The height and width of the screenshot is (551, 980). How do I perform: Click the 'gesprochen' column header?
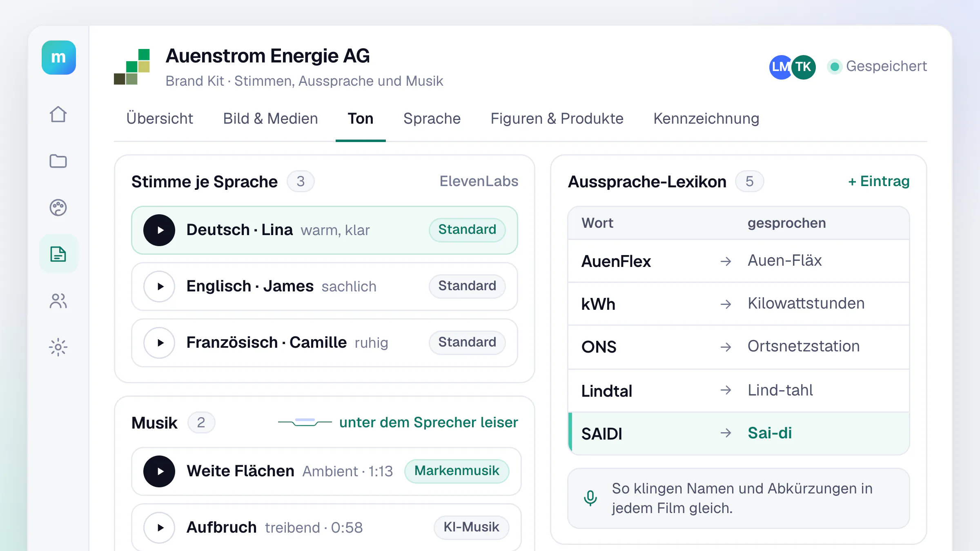tap(787, 223)
